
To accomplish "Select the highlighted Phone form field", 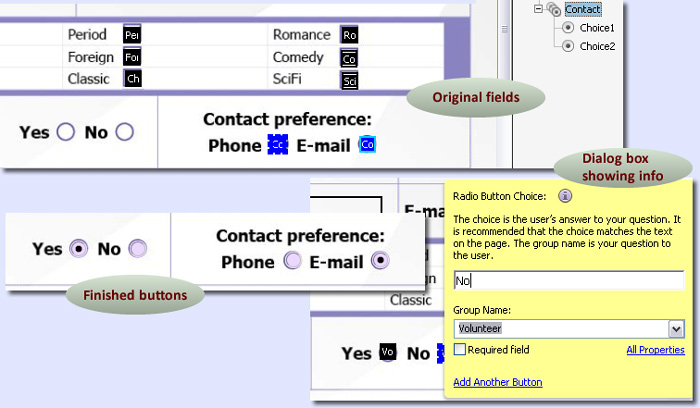I will click(x=277, y=146).
